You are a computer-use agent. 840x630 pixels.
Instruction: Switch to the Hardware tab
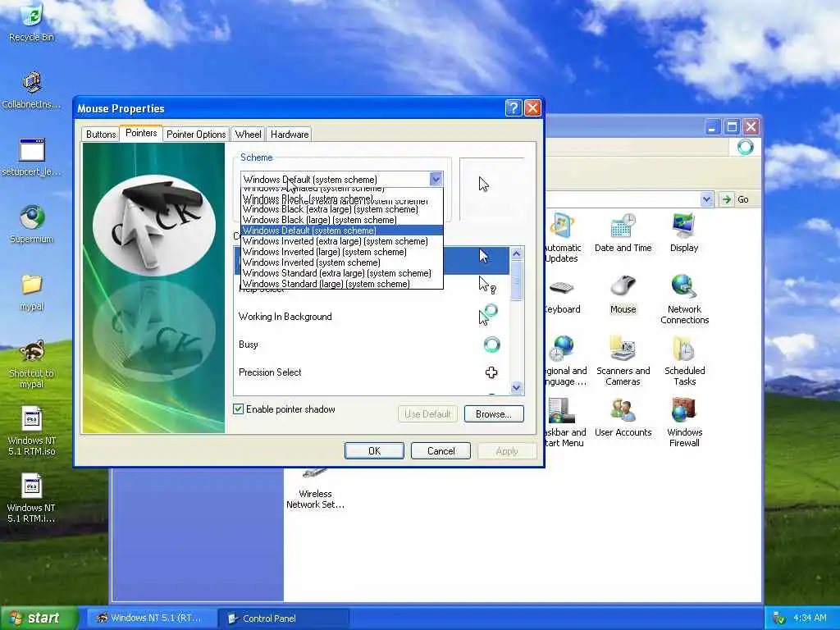point(290,134)
